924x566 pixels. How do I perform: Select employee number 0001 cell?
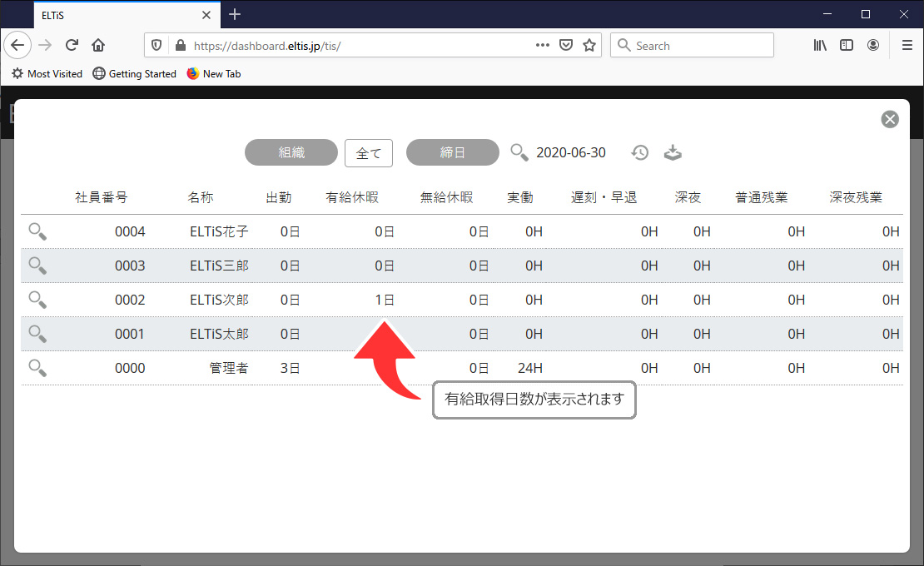(x=130, y=334)
